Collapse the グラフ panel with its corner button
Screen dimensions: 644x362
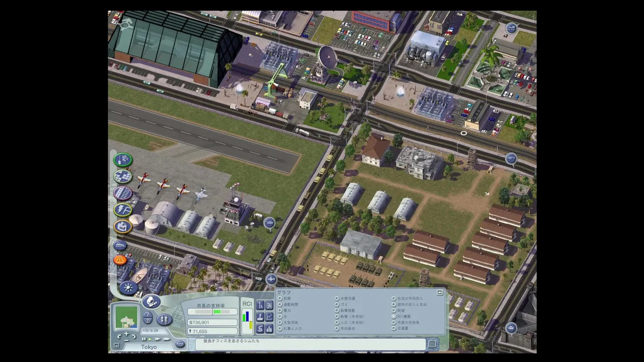[440, 292]
